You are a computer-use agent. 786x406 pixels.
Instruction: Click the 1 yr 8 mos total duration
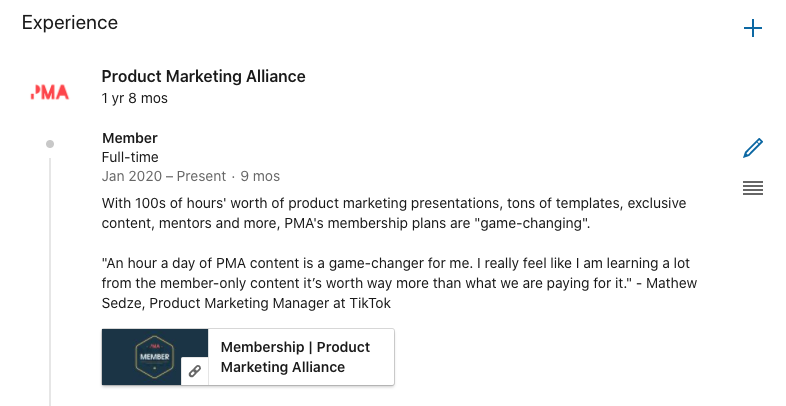click(135, 98)
